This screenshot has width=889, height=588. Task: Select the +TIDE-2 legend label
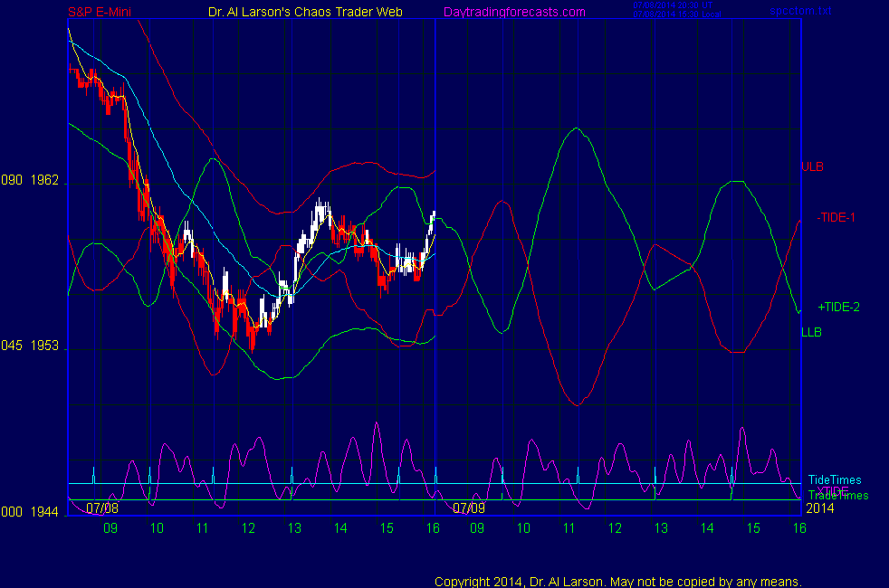[838, 307]
